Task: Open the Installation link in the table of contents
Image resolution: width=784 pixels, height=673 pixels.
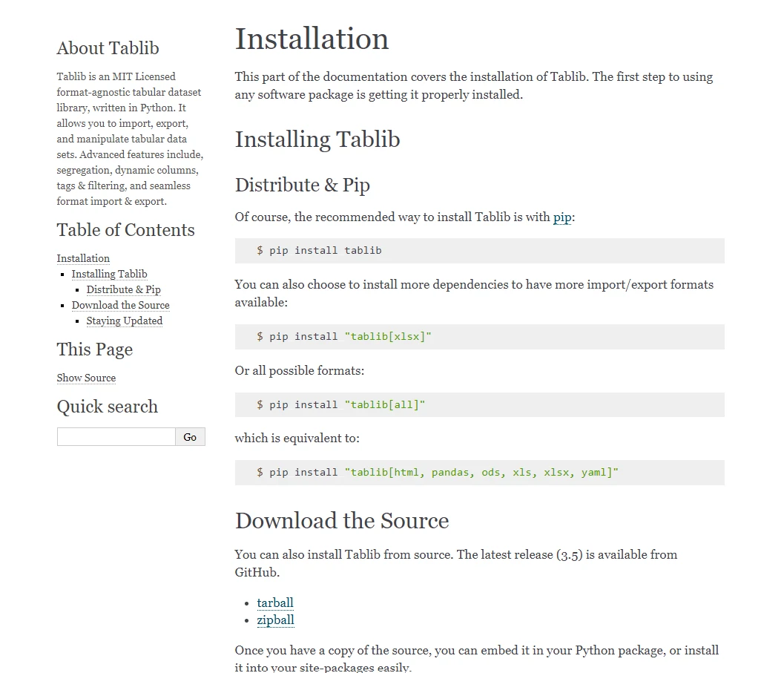Action: 83,258
